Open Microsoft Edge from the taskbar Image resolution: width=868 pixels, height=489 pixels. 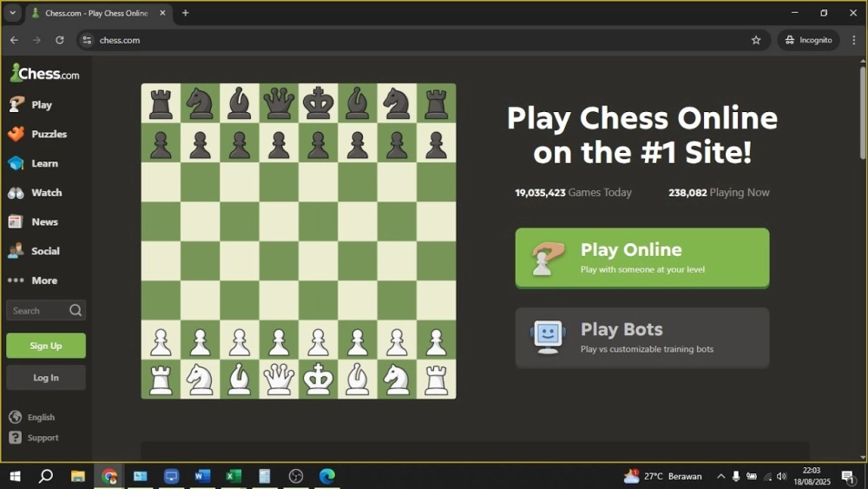326,476
